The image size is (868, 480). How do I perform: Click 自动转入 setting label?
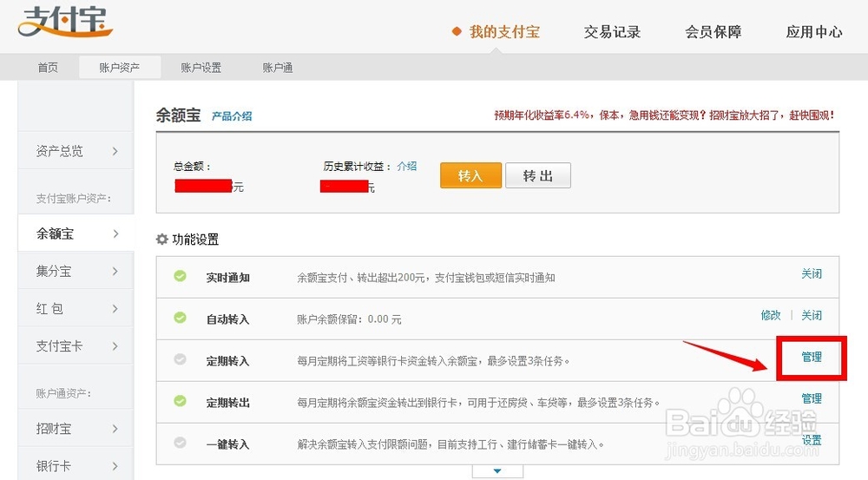[x=228, y=319]
